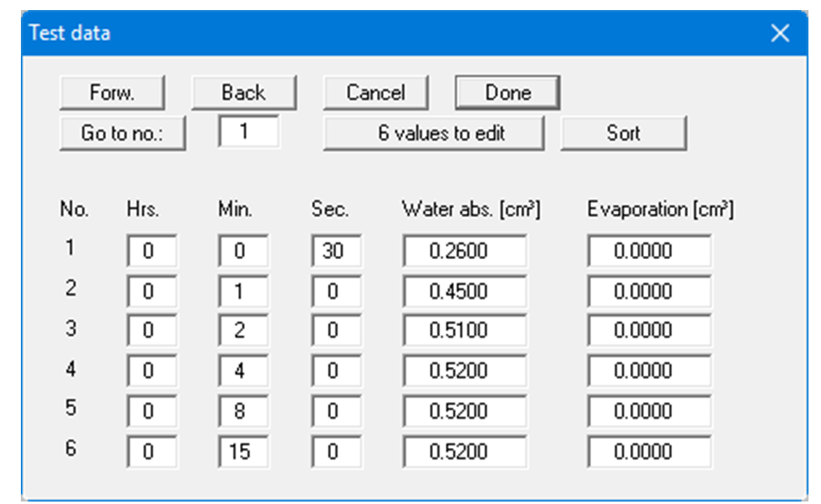Viewport: 821px width, 504px height.
Task: Click the Forw. button
Action: pyautogui.click(x=112, y=93)
